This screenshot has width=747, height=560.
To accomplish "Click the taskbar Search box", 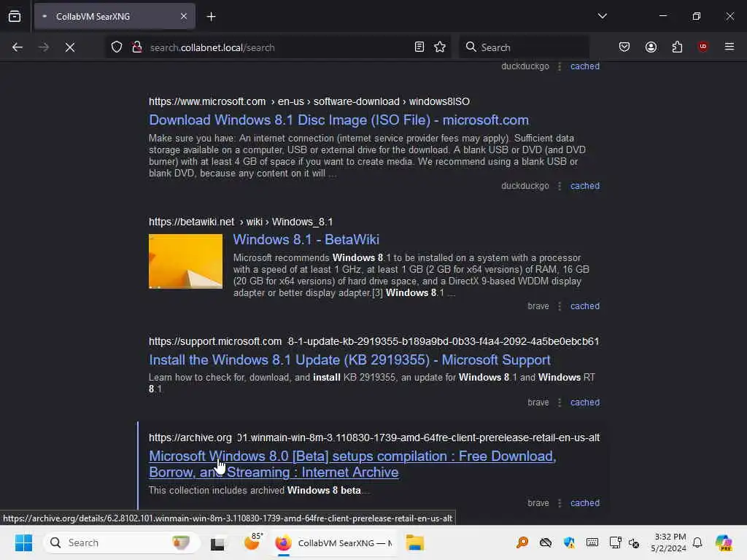I will pos(121,542).
